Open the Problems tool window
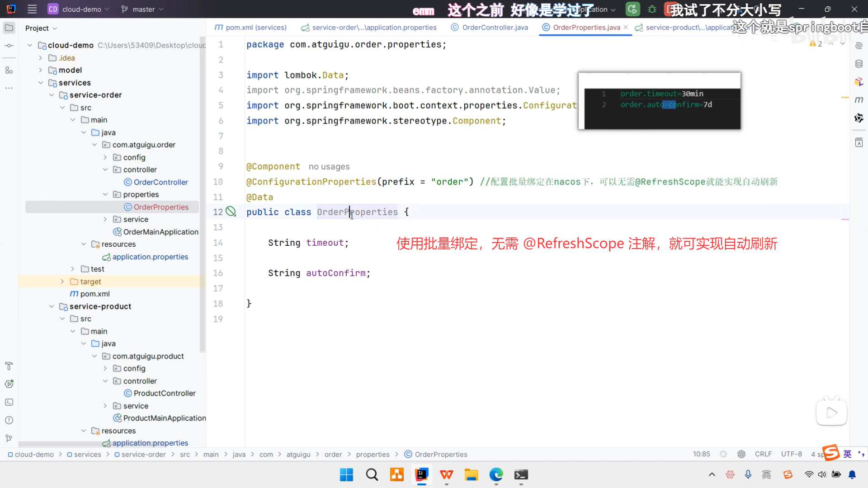This screenshot has height=488, width=868. 9,420
